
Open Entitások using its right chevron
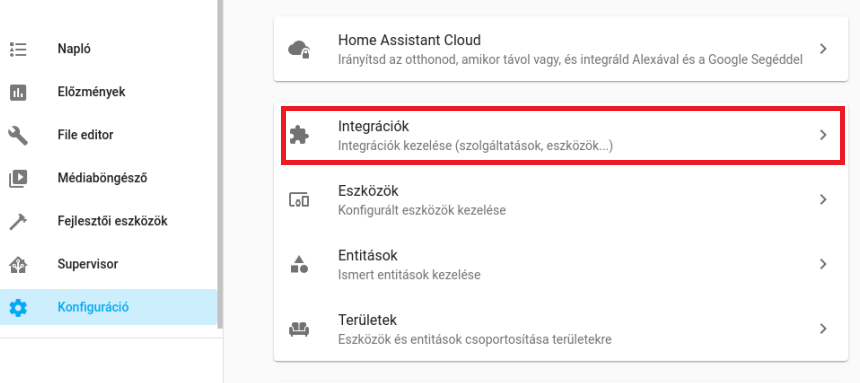tap(823, 264)
